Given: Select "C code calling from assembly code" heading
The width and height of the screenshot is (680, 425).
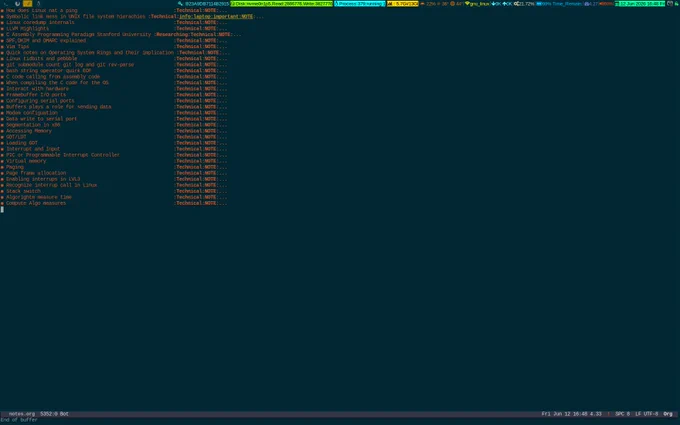Looking at the screenshot, I should [x=53, y=77].
